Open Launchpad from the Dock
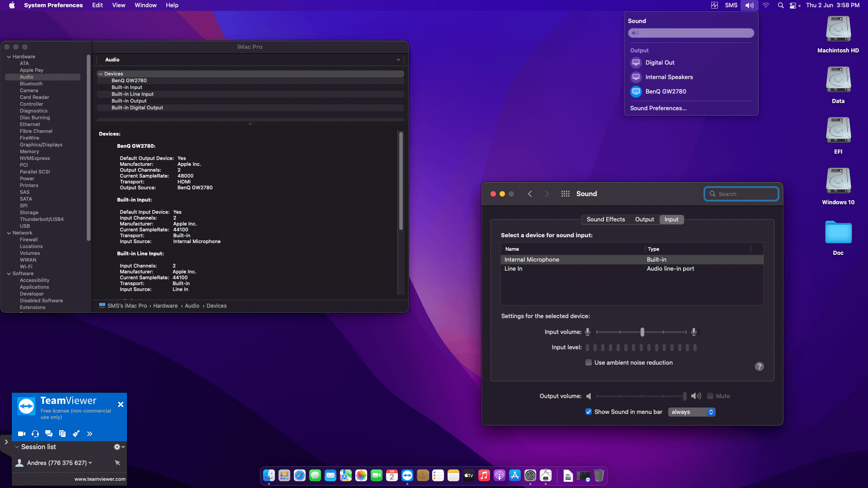 click(x=284, y=475)
